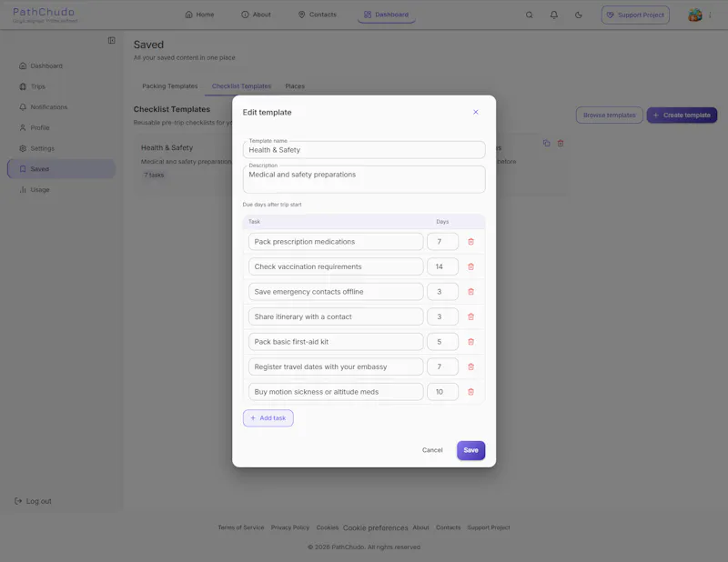Screen dimensions: 728x562
Task: Open the Privacy Policy footer link
Action: click(x=290, y=527)
